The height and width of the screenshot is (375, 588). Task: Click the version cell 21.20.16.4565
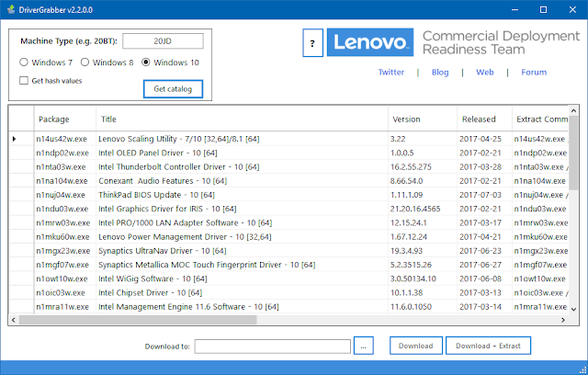point(423,209)
